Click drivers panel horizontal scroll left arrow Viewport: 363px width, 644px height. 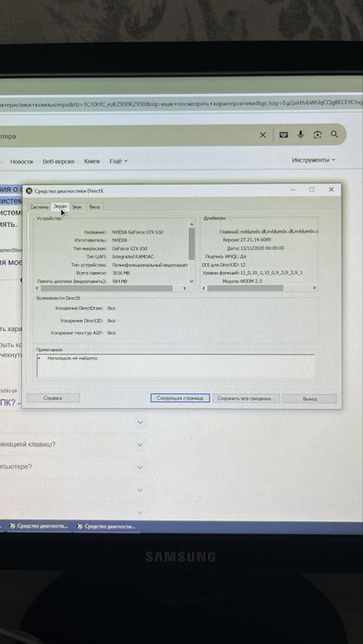(204, 288)
